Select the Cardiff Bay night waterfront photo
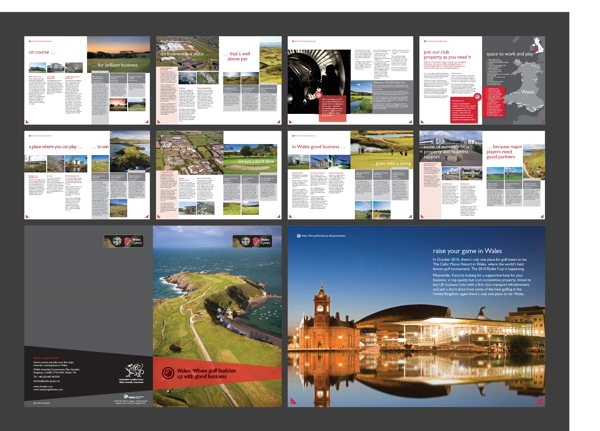The height and width of the screenshot is (431, 600). click(416, 316)
